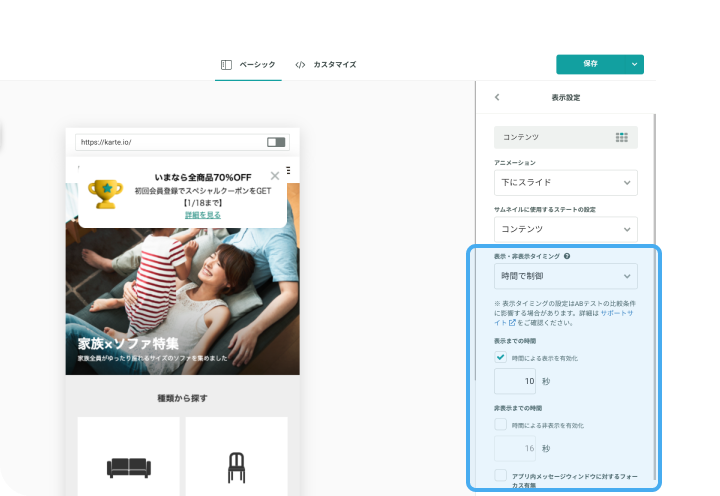This screenshot has height=496, width=720.
Task: Click the 種類から探す heading
Action: (182, 398)
